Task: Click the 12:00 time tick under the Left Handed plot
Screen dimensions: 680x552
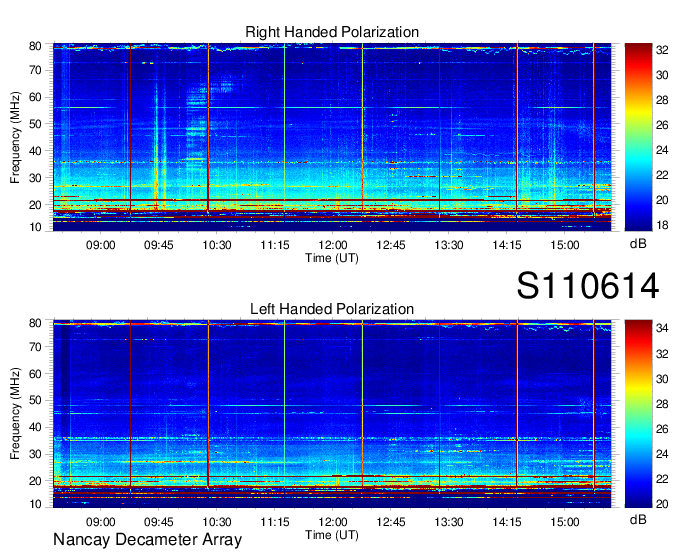Action: click(333, 522)
